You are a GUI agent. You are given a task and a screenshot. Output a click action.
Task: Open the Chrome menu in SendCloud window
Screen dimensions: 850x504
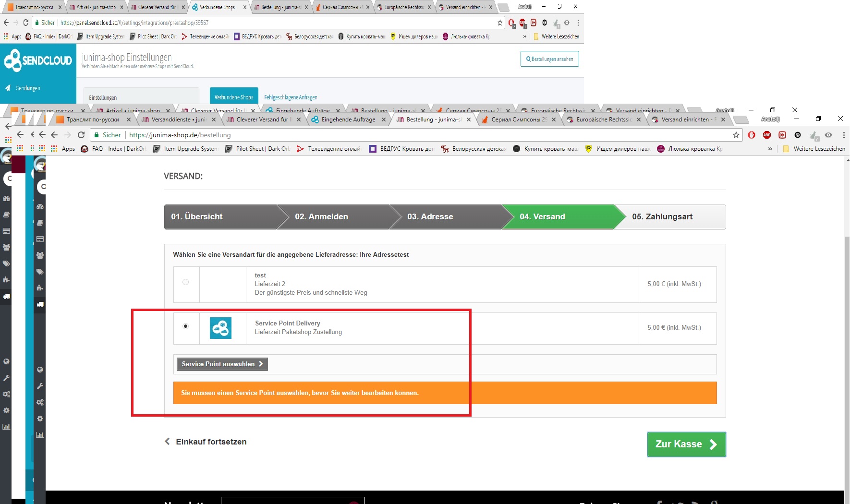[578, 23]
